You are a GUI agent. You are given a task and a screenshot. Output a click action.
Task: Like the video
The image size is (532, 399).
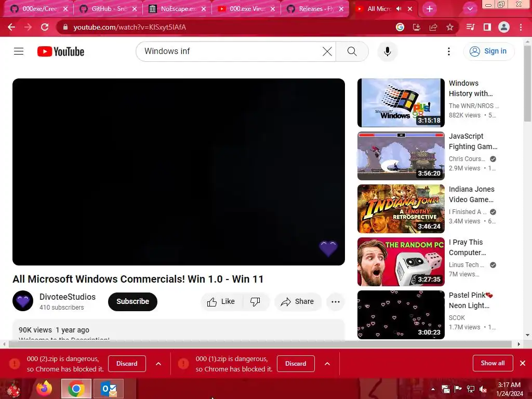coord(221,302)
